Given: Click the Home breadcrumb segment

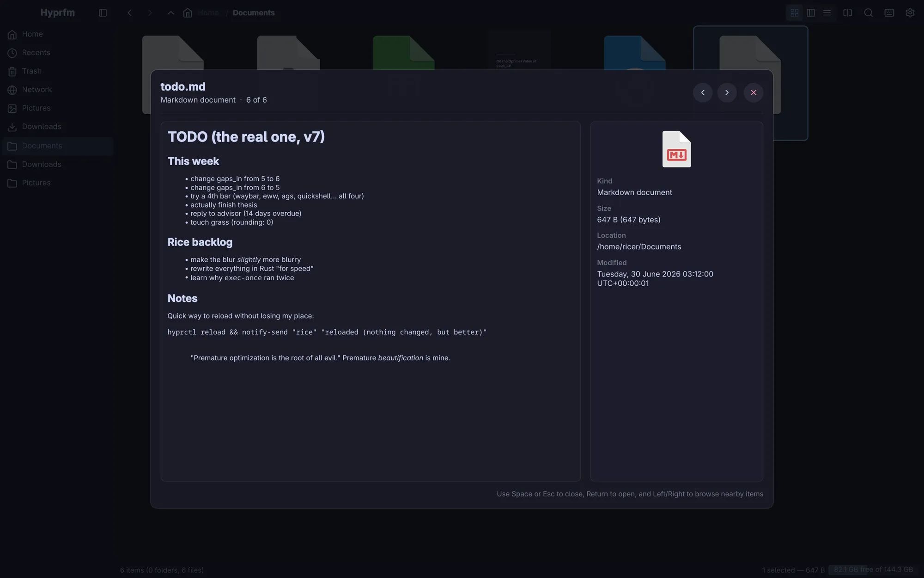Looking at the screenshot, I should tap(208, 13).
